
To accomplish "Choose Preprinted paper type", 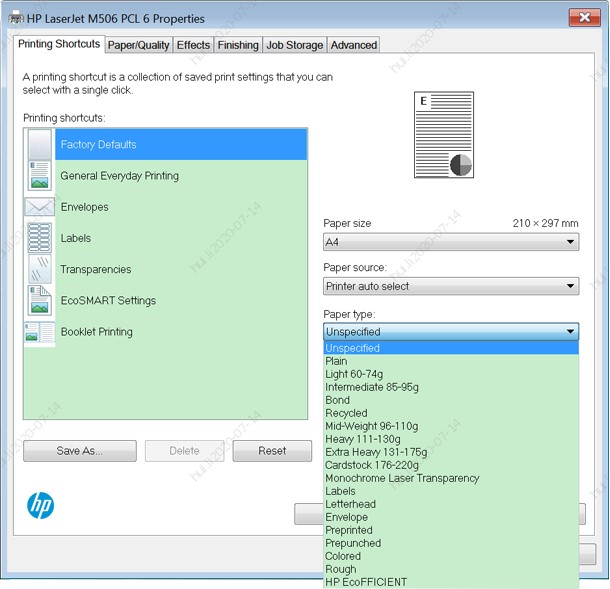I will tap(451, 530).
